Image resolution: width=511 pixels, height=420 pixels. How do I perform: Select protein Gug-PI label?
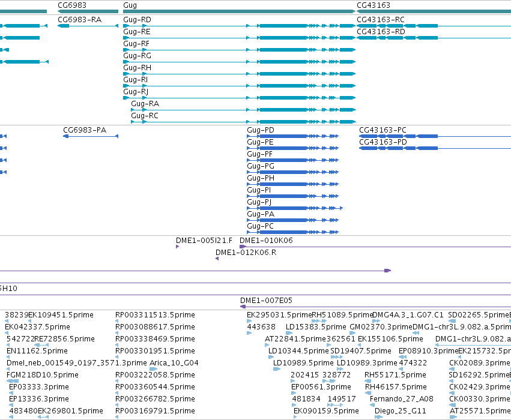[259, 190]
